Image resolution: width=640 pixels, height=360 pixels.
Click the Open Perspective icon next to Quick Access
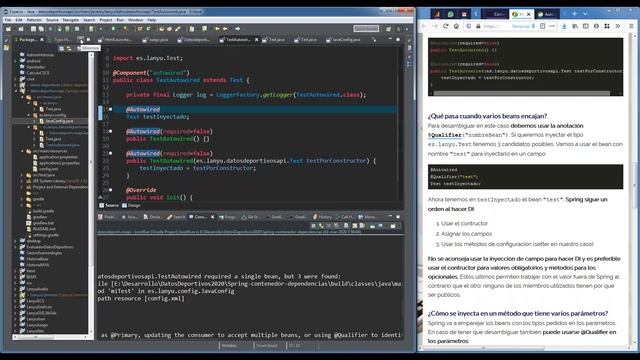[x=388, y=29]
